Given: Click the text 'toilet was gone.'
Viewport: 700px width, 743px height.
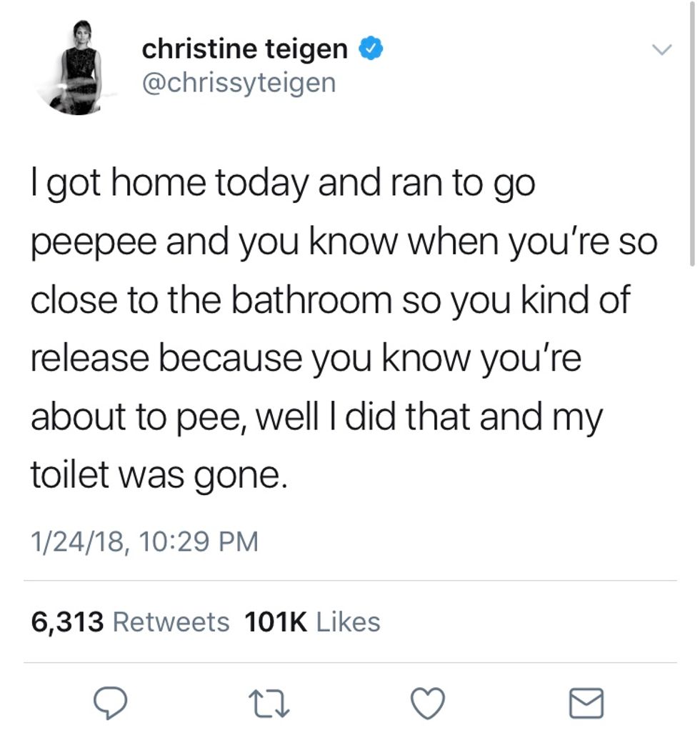Looking at the screenshot, I should [159, 474].
